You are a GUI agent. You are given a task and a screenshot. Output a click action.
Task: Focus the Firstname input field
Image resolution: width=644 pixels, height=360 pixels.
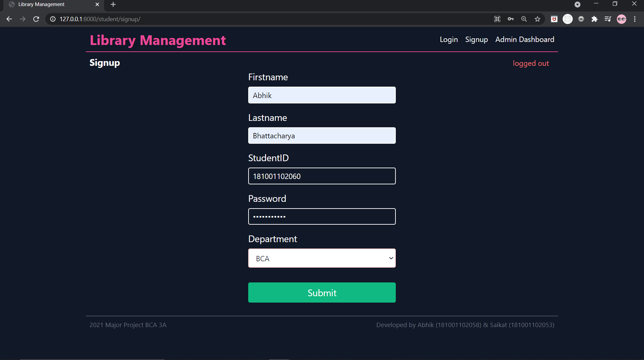point(322,95)
